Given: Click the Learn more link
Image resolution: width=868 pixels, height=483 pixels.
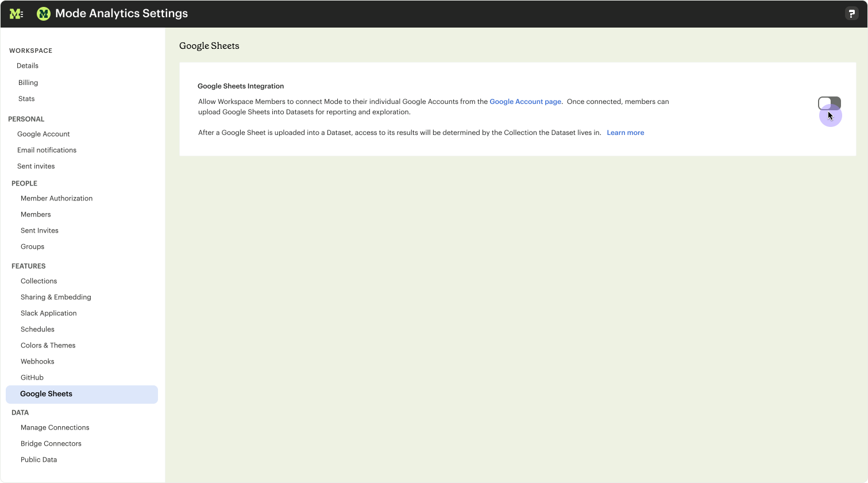Looking at the screenshot, I should pyautogui.click(x=625, y=133).
